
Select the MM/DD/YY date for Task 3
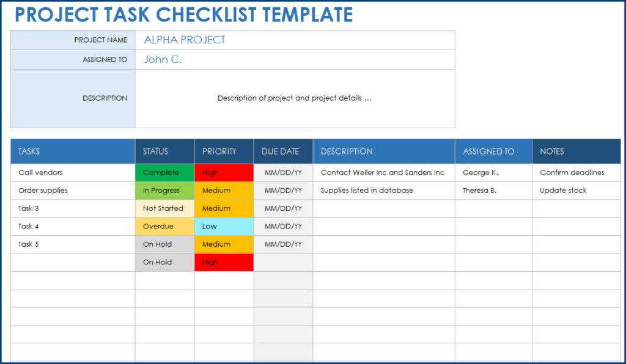coord(283,208)
